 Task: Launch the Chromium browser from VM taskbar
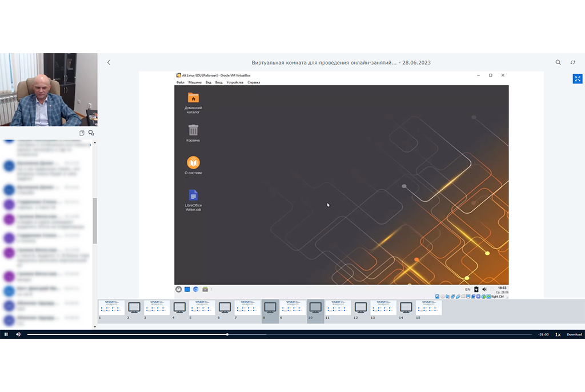pos(196,289)
